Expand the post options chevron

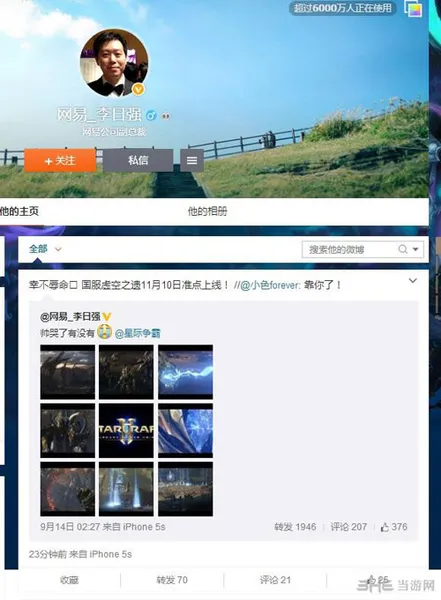click(x=413, y=280)
